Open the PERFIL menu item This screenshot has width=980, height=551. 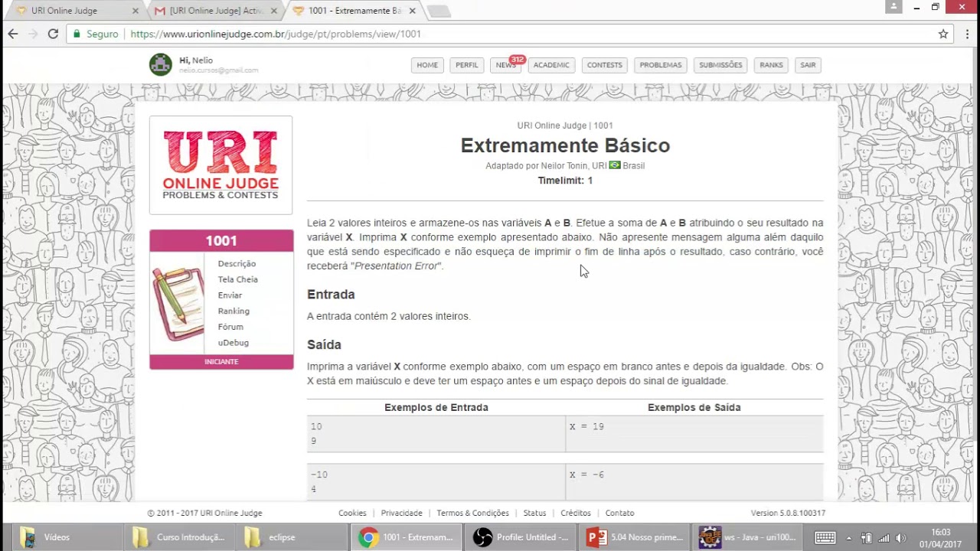(x=467, y=65)
